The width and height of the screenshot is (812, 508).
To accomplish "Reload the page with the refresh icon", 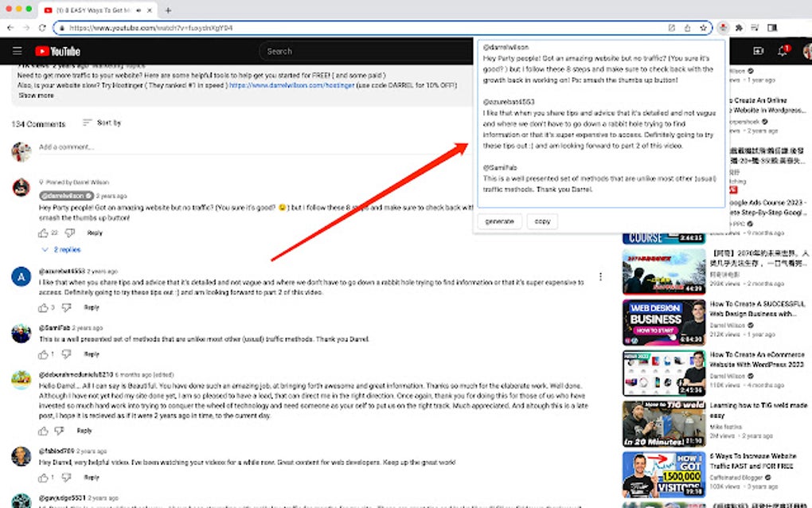I will (x=42, y=27).
